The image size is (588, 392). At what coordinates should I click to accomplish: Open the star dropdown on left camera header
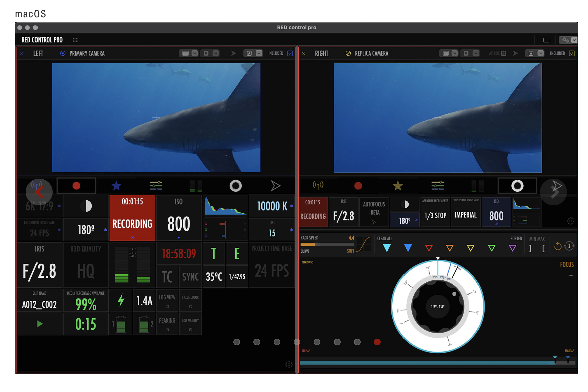[x=259, y=53]
